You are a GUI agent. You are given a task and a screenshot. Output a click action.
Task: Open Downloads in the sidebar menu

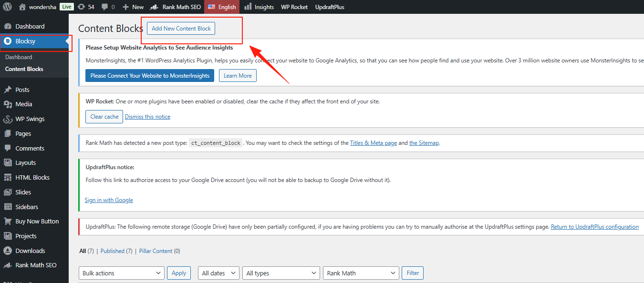click(x=30, y=251)
